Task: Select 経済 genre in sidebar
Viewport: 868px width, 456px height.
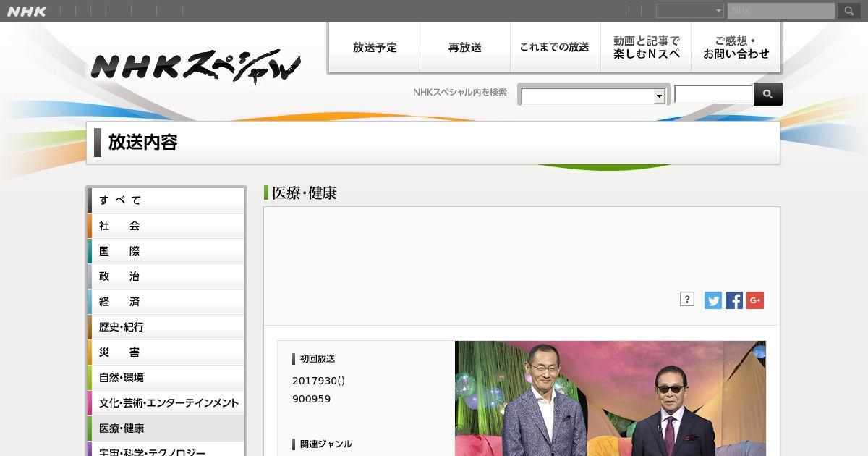Action: [166, 302]
